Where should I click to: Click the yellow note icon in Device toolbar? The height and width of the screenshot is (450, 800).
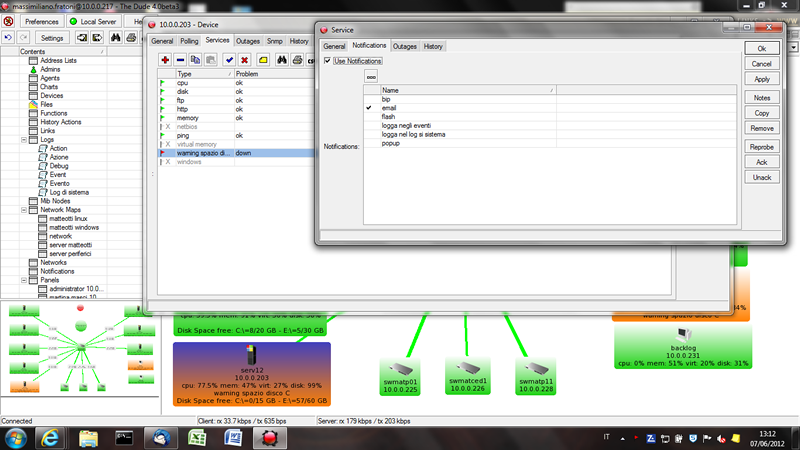(263, 60)
